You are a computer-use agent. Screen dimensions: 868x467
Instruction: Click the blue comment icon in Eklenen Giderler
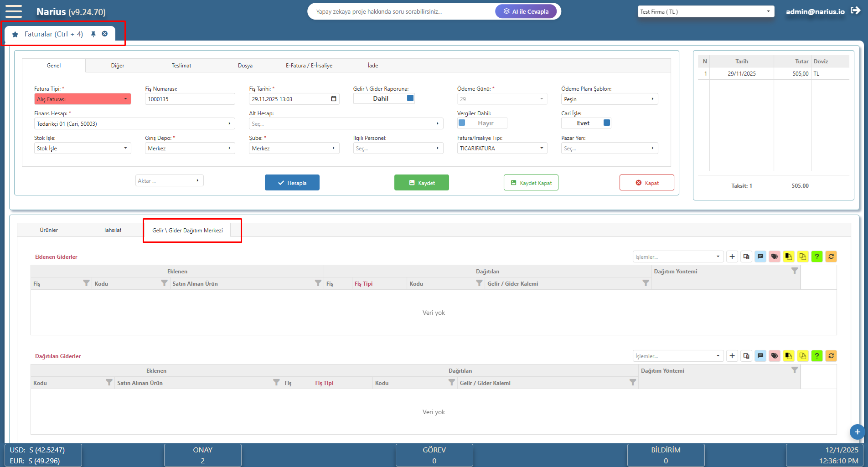(760, 257)
